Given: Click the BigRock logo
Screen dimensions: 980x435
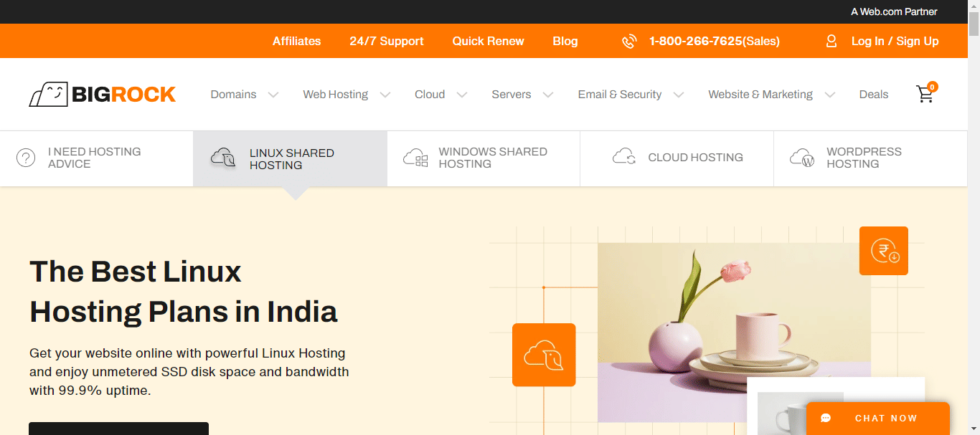Looking at the screenshot, I should click(x=102, y=94).
